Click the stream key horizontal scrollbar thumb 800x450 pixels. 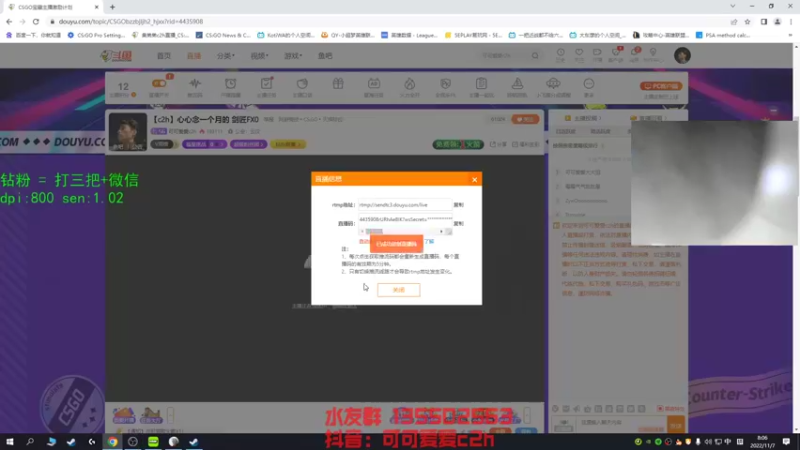coord(374,232)
